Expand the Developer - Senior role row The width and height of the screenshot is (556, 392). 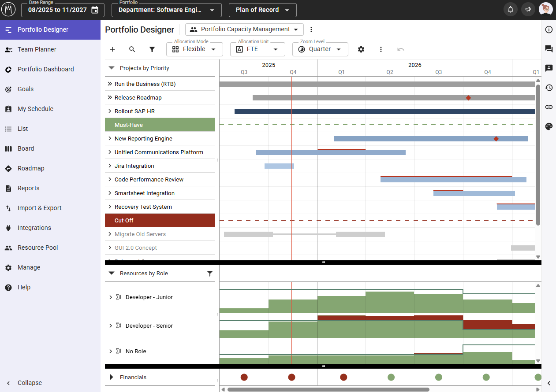[111, 326]
